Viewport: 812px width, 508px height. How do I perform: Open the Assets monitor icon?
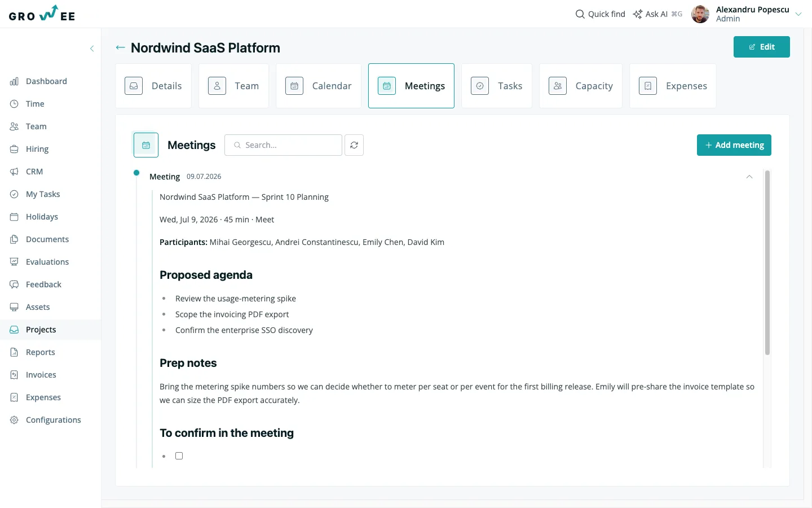coord(14,307)
